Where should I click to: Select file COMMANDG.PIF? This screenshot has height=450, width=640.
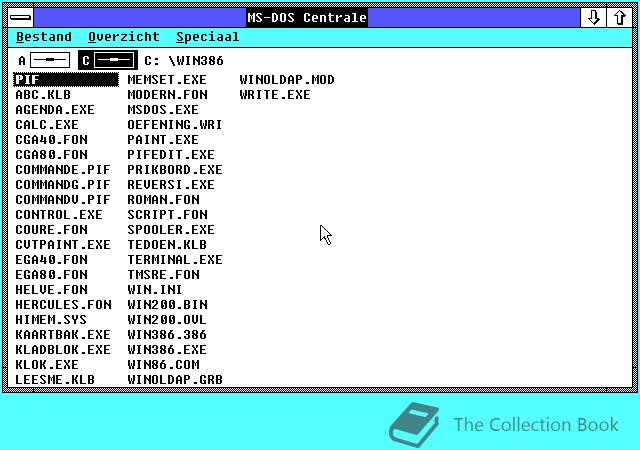click(63, 185)
